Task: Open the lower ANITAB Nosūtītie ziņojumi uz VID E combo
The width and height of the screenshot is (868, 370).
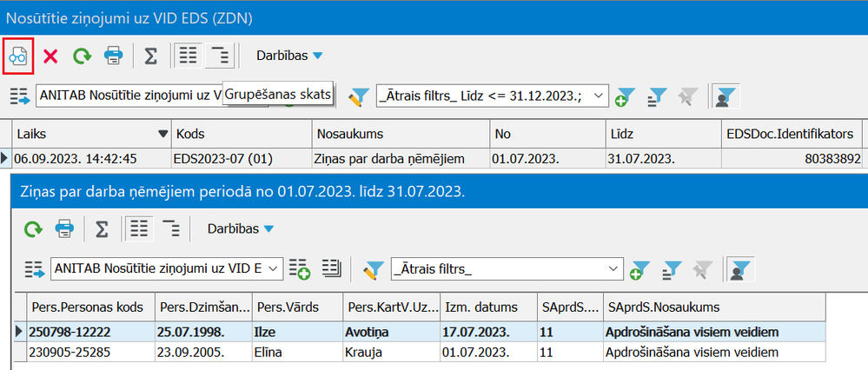Action: tap(167, 268)
